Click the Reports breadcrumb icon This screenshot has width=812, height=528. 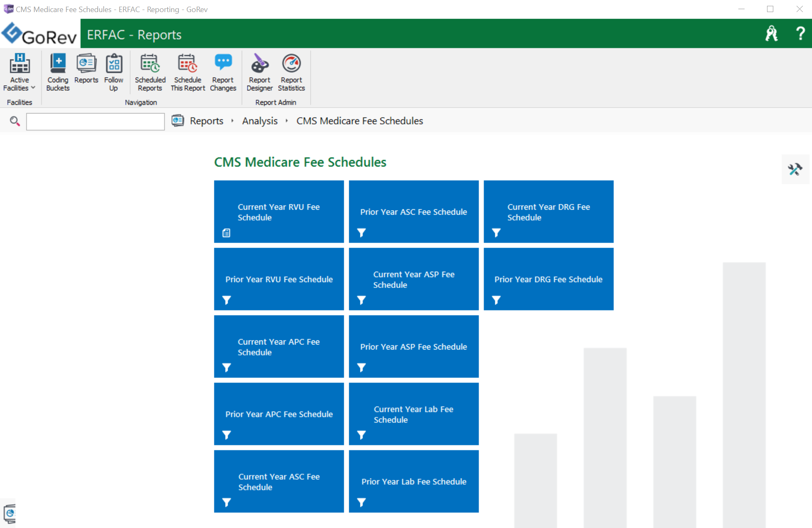[x=178, y=121]
